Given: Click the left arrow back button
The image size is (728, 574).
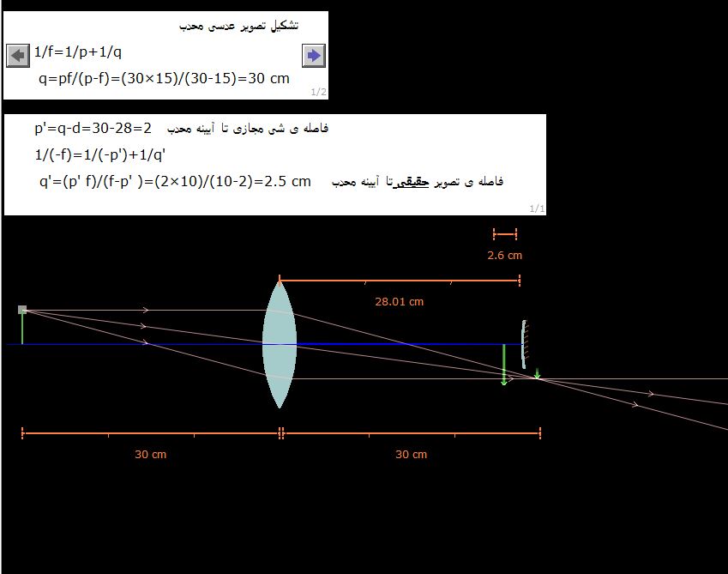Looking at the screenshot, I should coord(18,56).
